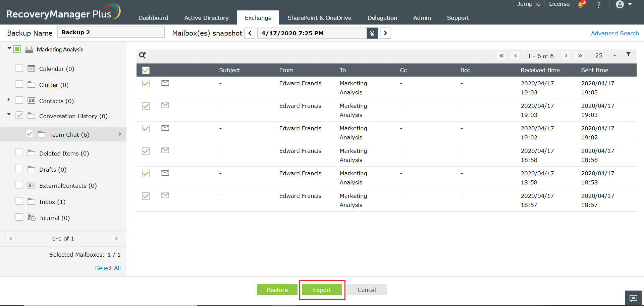
Task: Uncheck the Team Chat folder checkbox
Action: click(30, 133)
